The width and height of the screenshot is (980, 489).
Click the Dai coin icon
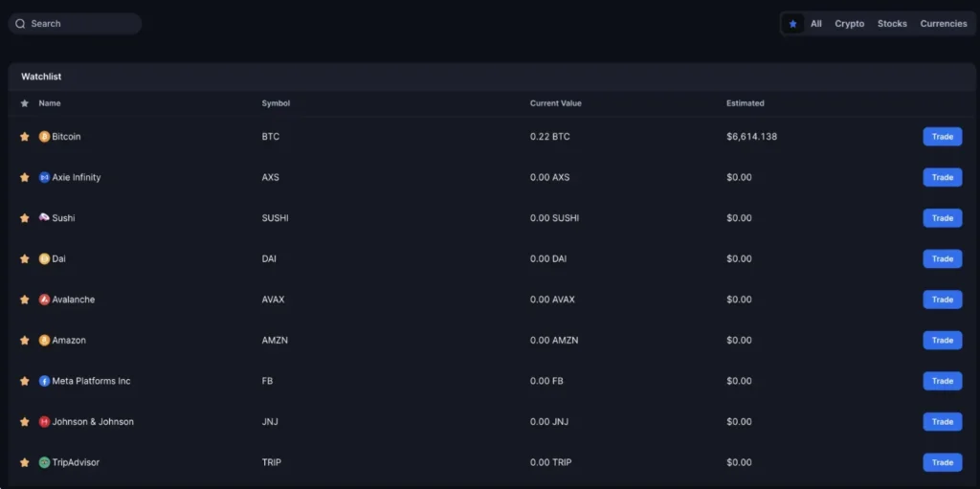[44, 259]
